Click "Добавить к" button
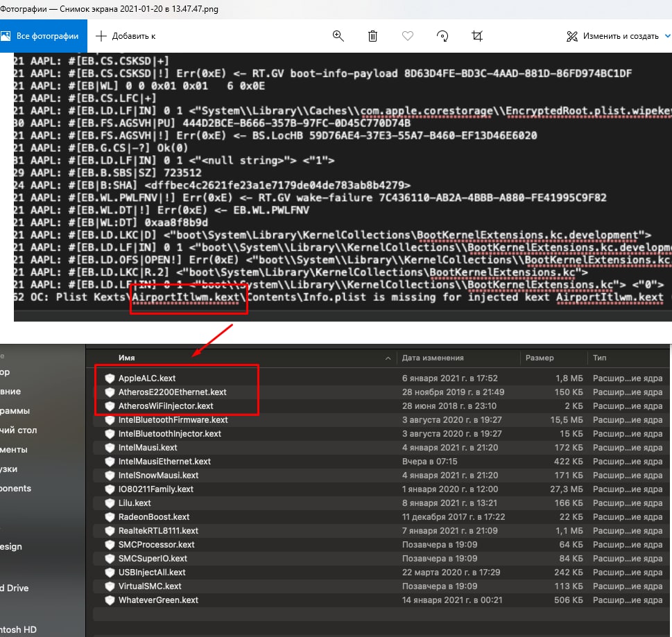The height and width of the screenshot is (637, 672). coord(125,36)
